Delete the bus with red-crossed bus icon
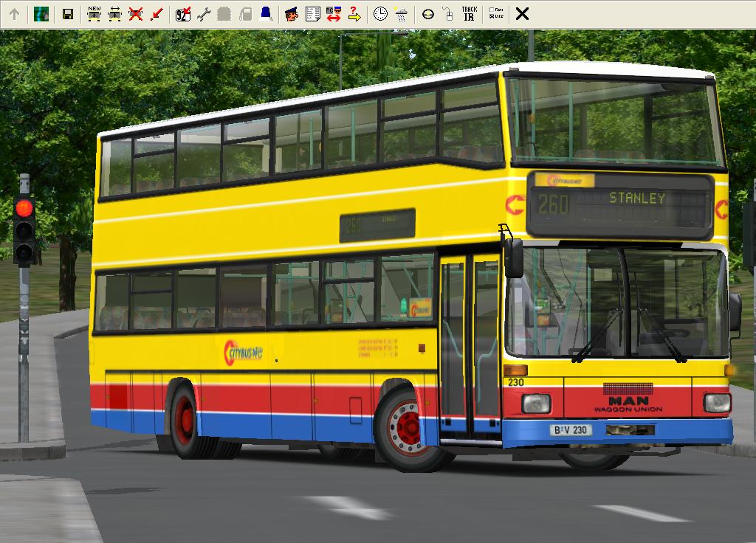The height and width of the screenshot is (543, 756). (x=136, y=14)
